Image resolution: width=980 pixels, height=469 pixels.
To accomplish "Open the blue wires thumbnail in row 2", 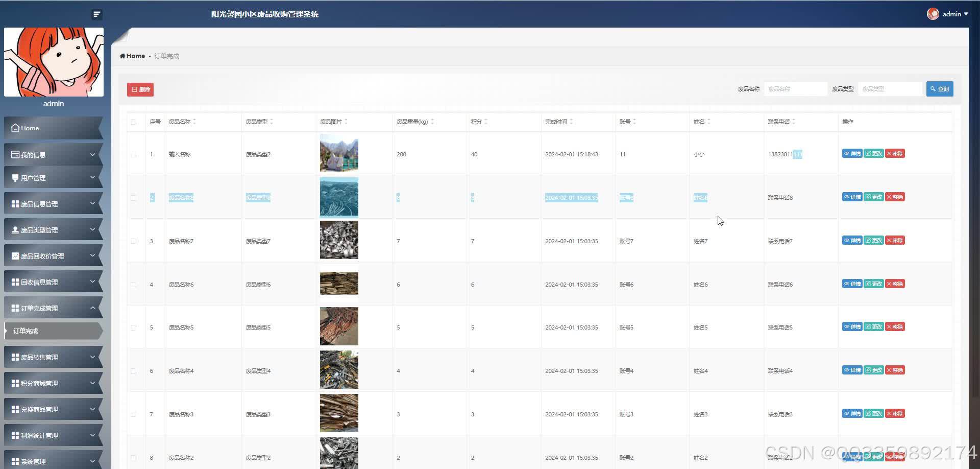I will [x=339, y=197].
